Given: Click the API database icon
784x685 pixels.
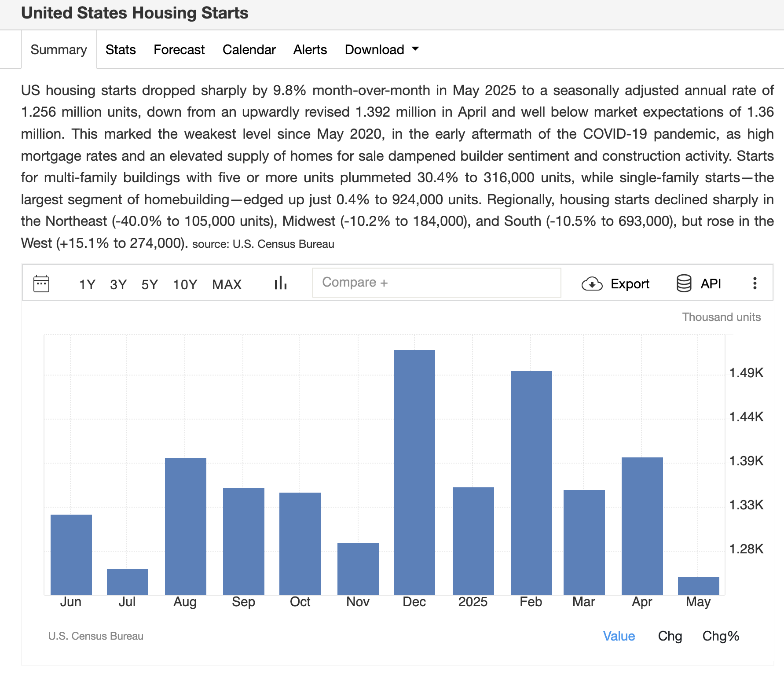Looking at the screenshot, I should pos(684,284).
